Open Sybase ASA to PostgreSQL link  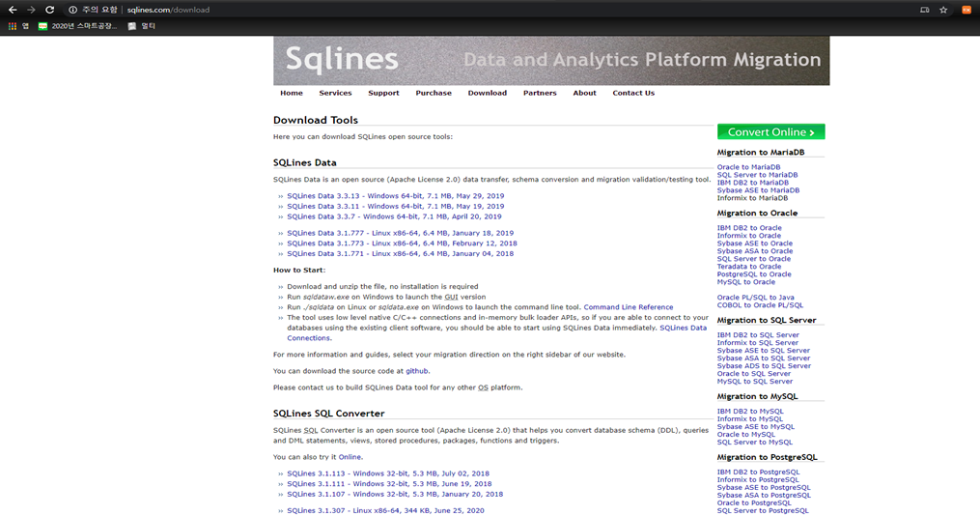[764, 496]
